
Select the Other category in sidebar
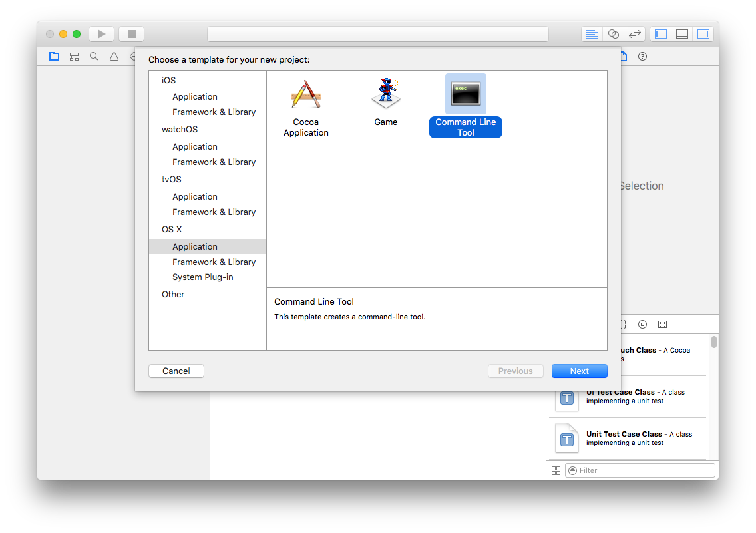(x=173, y=294)
